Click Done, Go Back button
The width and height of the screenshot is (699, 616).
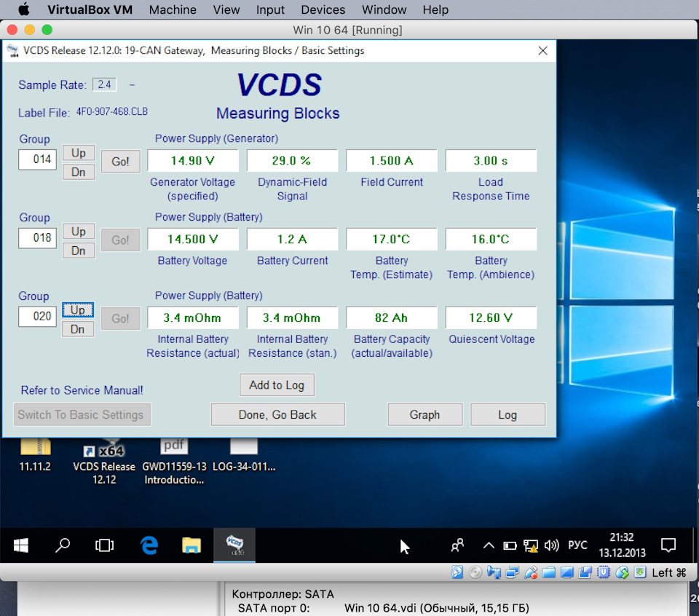(277, 414)
